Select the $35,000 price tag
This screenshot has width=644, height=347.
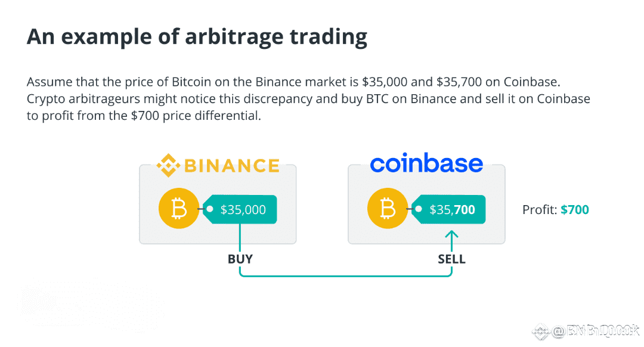[240, 209]
